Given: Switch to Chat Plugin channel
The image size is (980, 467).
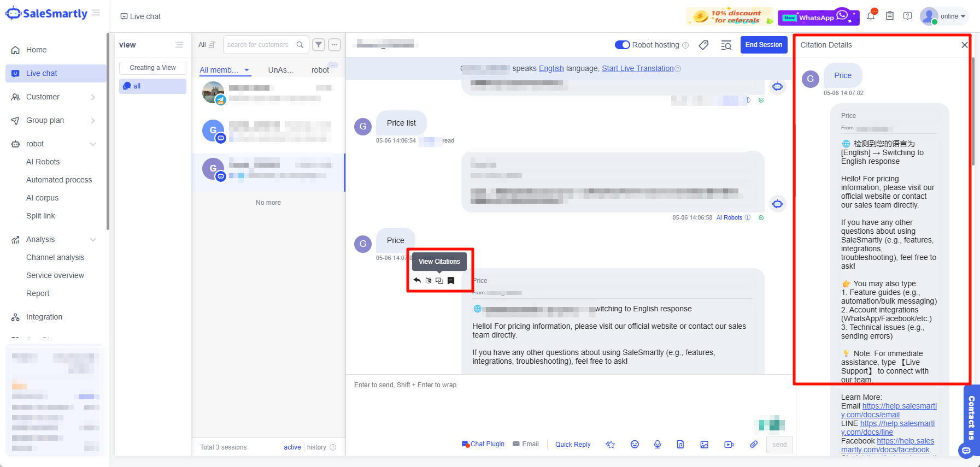Looking at the screenshot, I should [x=483, y=444].
